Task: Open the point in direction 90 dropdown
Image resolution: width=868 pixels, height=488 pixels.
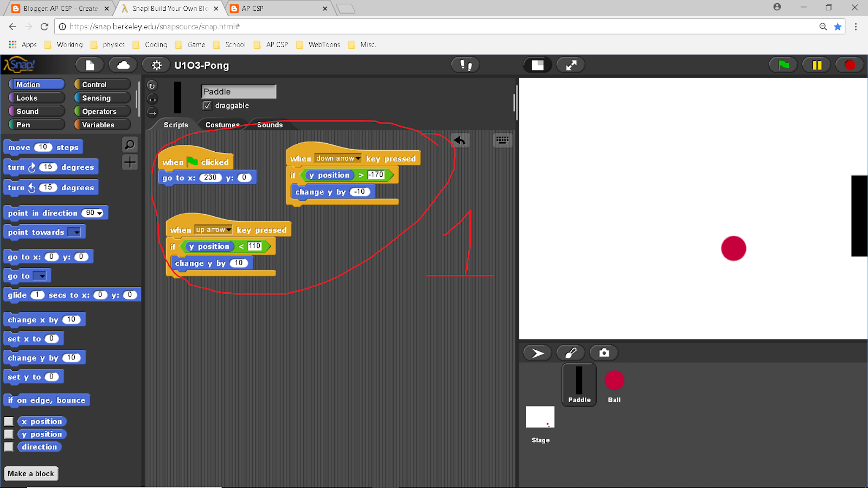Action: point(100,213)
